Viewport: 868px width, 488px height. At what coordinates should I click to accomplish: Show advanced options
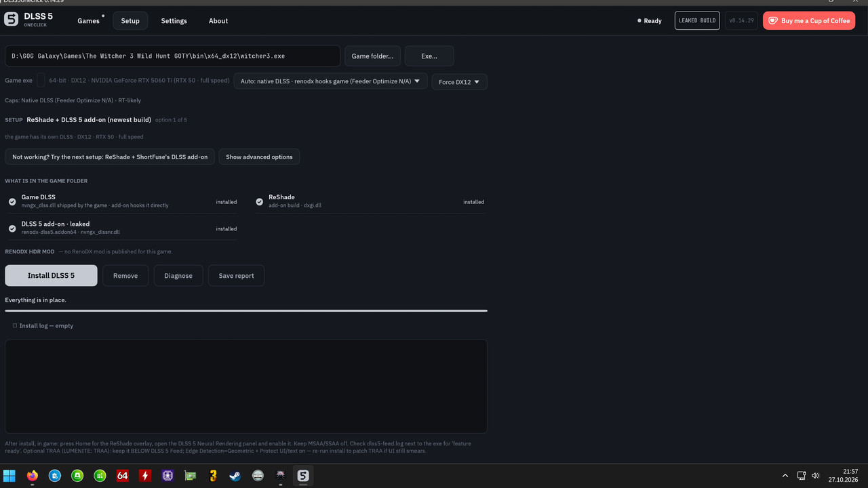(x=259, y=157)
